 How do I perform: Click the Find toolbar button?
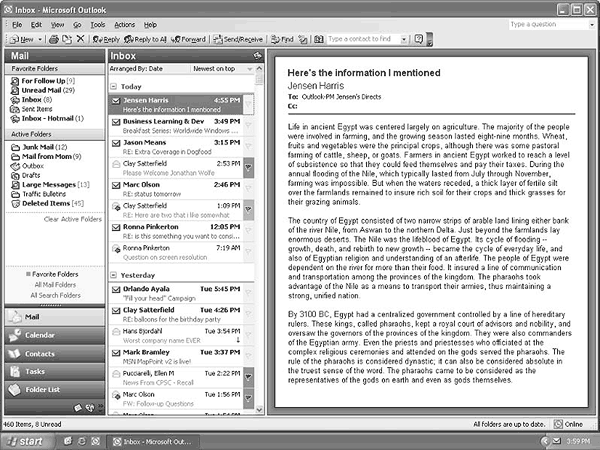coord(282,39)
